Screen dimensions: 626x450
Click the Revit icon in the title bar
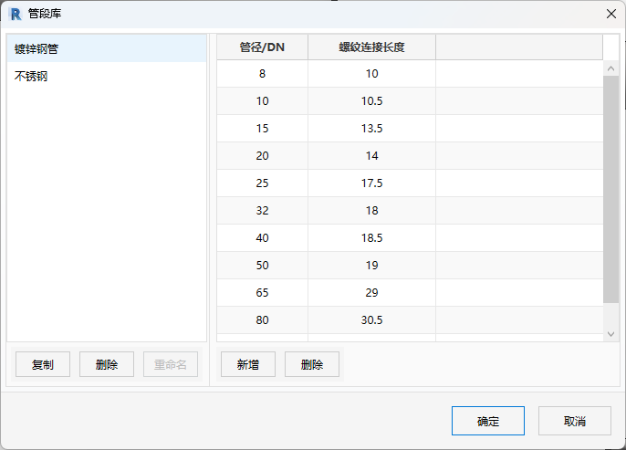(15, 13)
